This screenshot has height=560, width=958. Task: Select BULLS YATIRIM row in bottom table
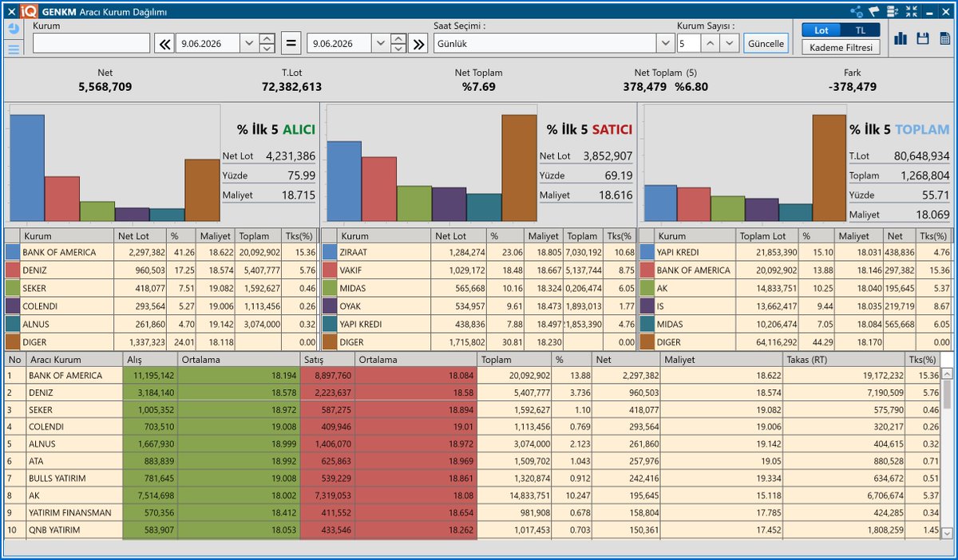point(472,478)
